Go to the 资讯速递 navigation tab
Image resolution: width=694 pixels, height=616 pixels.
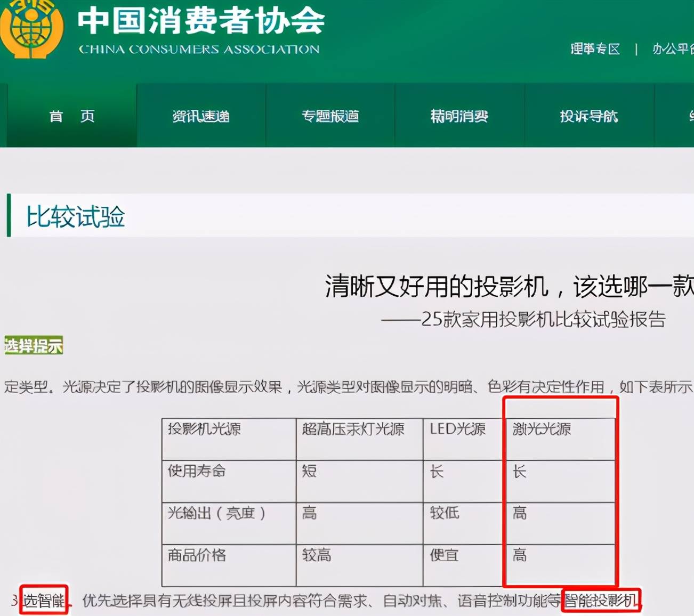point(201,116)
